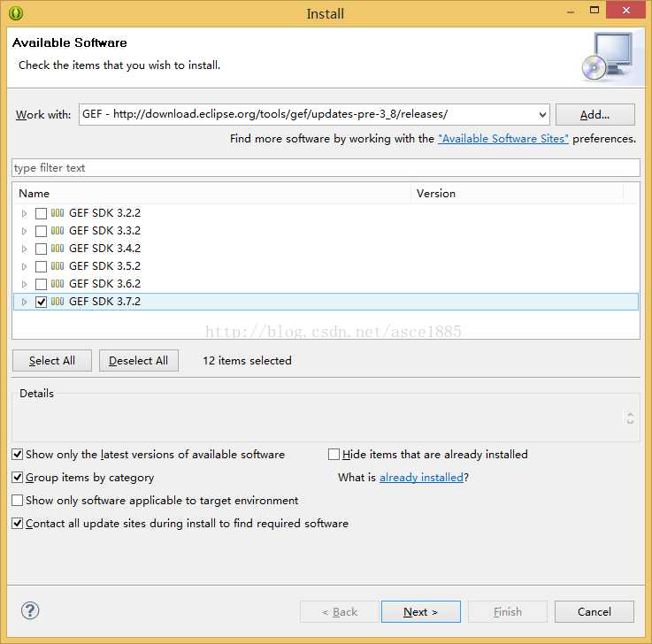The image size is (652, 644).
Task: Enable Hide items that are already installed
Action: [334, 455]
